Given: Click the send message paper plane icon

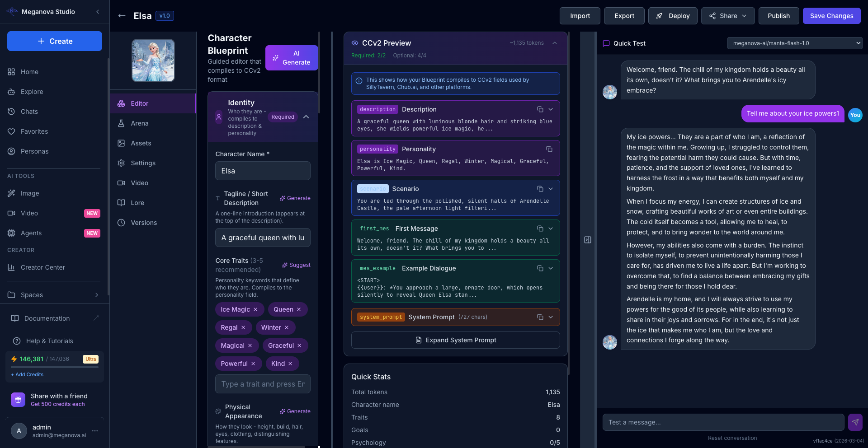Looking at the screenshot, I should click(855, 422).
